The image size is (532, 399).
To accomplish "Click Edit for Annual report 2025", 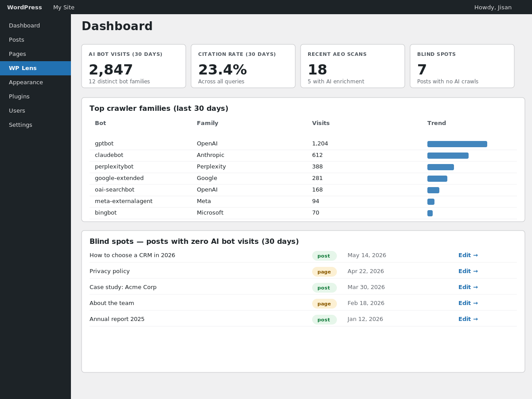I will click(468, 319).
